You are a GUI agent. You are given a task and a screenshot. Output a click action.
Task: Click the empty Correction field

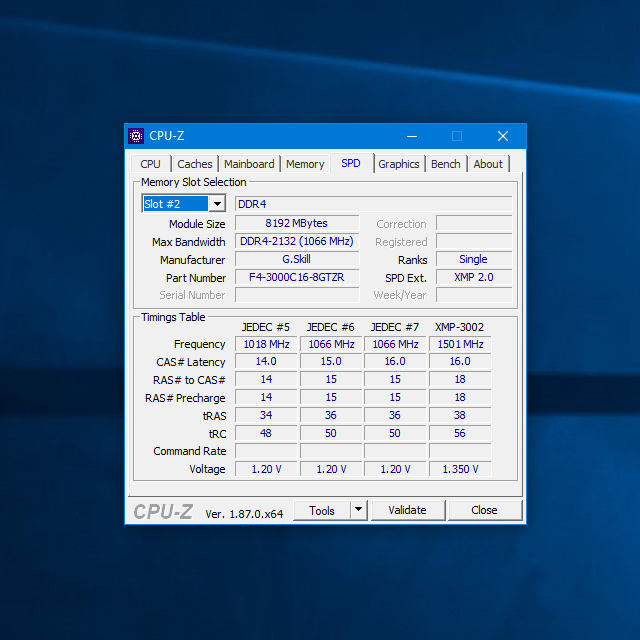474,223
